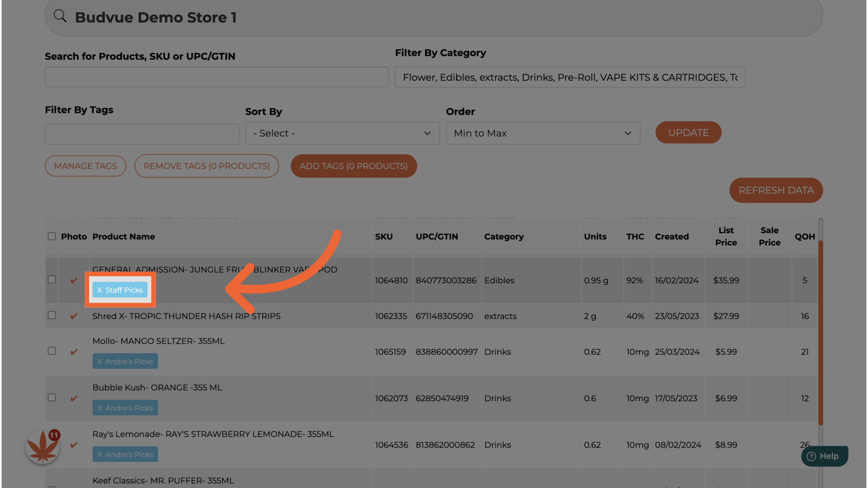The image size is (868, 488).
Task: Remove Andre's Picks tag on Ray's Strawberry Lemonade
Action: 99,455
